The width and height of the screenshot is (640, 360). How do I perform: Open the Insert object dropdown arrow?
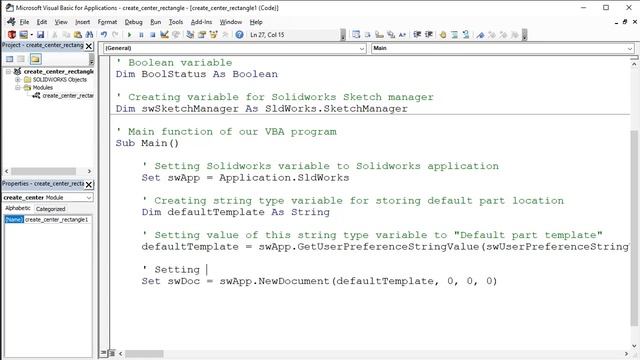pos(31,35)
